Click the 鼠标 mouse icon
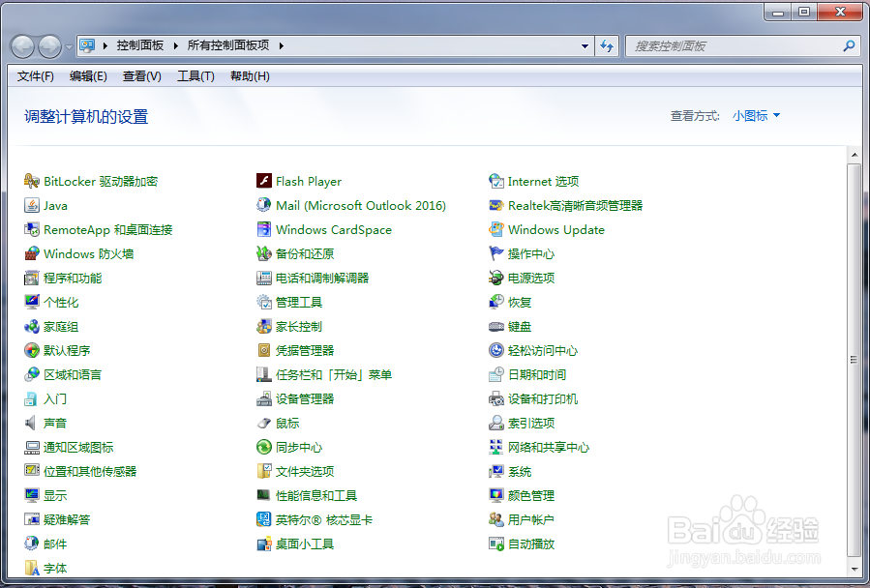Image resolution: width=870 pixels, height=588 pixels. (x=263, y=423)
